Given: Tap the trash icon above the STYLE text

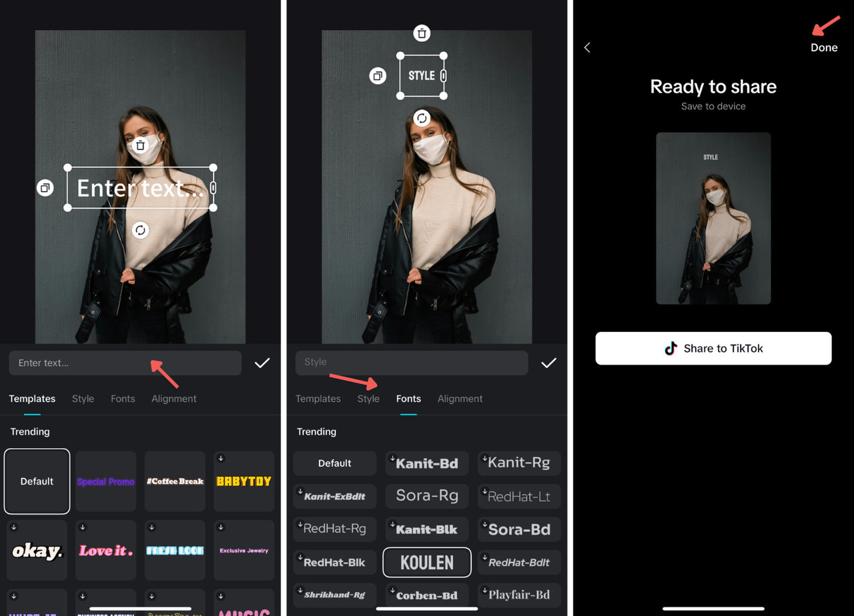Looking at the screenshot, I should tap(422, 33).
